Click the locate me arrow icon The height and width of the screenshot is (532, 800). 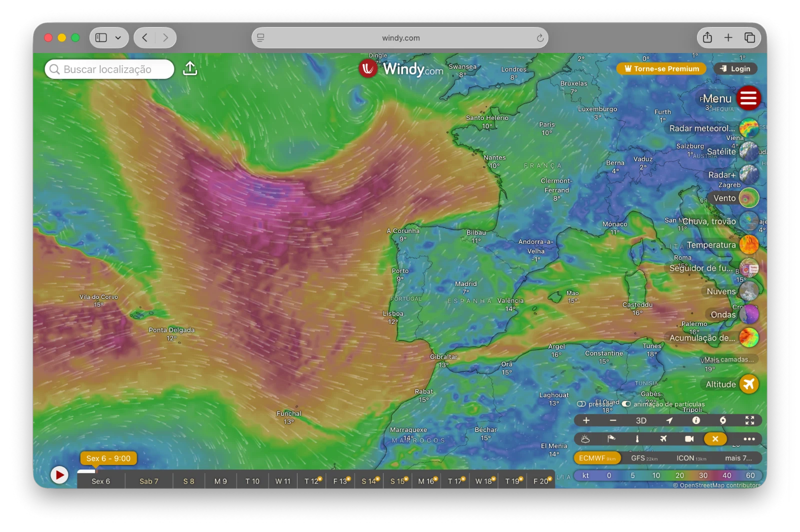click(669, 420)
